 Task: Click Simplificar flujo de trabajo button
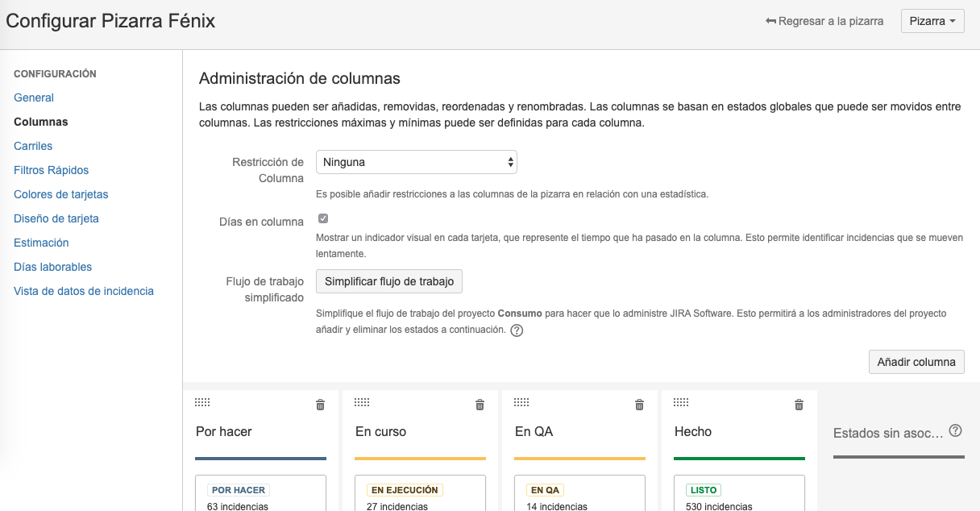(x=389, y=281)
